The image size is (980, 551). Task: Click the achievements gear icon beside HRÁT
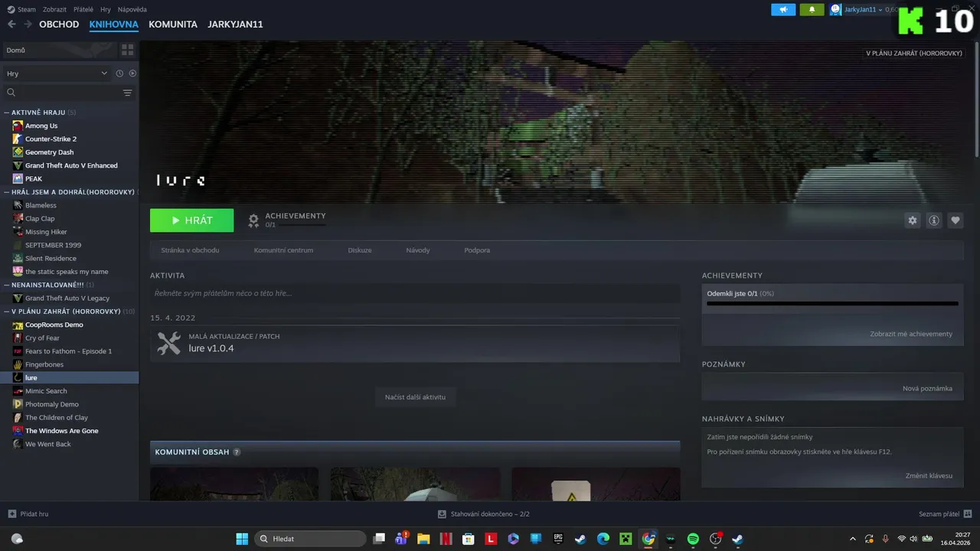pyautogui.click(x=253, y=221)
